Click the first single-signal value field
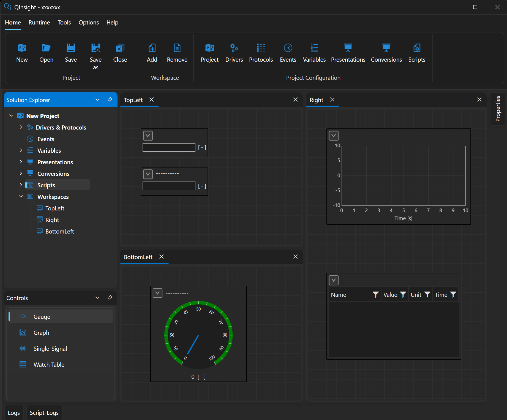The width and height of the screenshot is (507, 420). (x=169, y=147)
